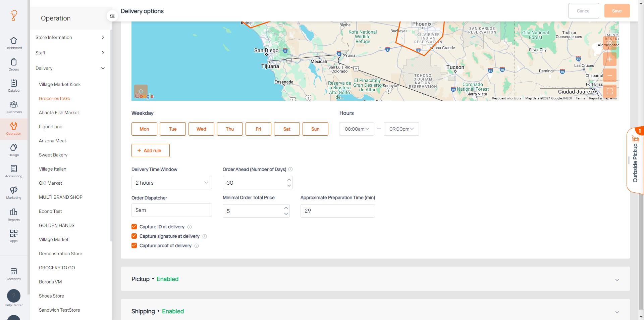Open Delivery Time Window dropdown

click(x=172, y=183)
